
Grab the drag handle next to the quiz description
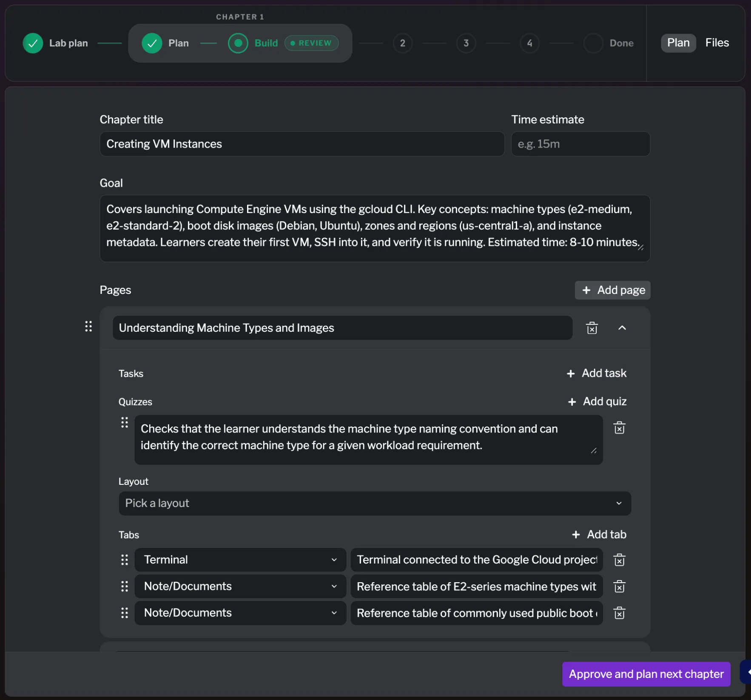tap(125, 422)
